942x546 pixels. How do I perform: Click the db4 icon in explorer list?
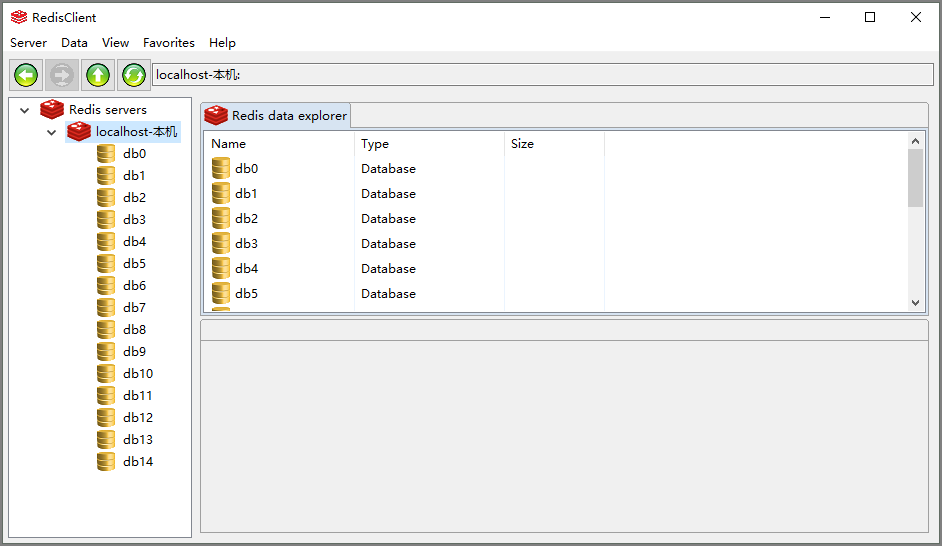tap(220, 268)
